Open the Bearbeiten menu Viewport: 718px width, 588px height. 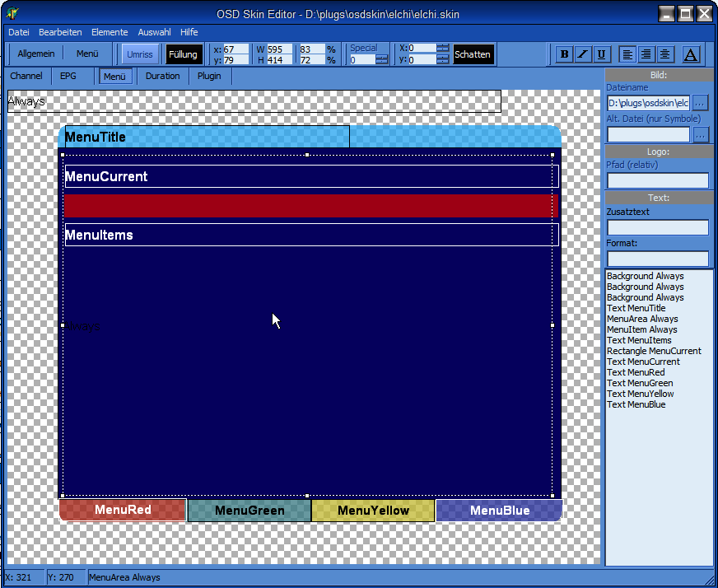click(60, 32)
